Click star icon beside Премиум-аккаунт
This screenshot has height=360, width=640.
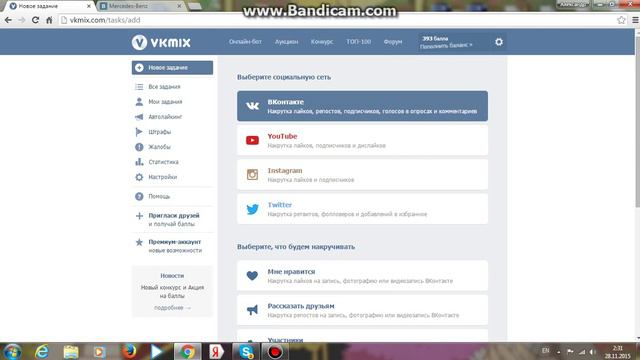point(139,242)
